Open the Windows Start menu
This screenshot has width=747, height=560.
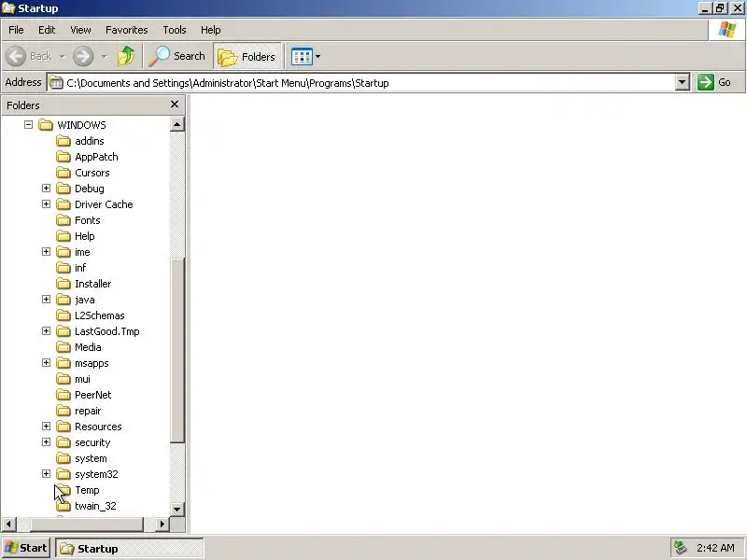[26, 548]
